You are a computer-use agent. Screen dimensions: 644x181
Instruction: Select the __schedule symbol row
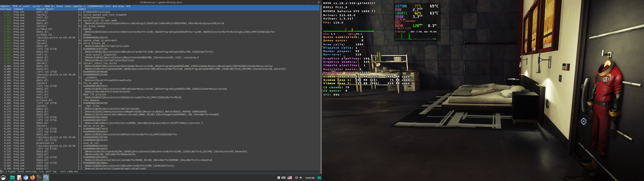(x=160, y=77)
